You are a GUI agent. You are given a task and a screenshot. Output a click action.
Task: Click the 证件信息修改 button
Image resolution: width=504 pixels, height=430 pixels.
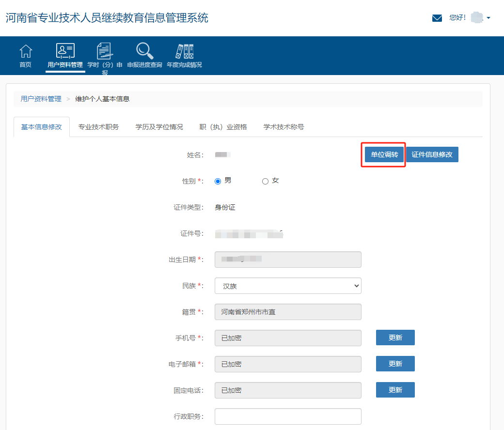[x=432, y=154]
